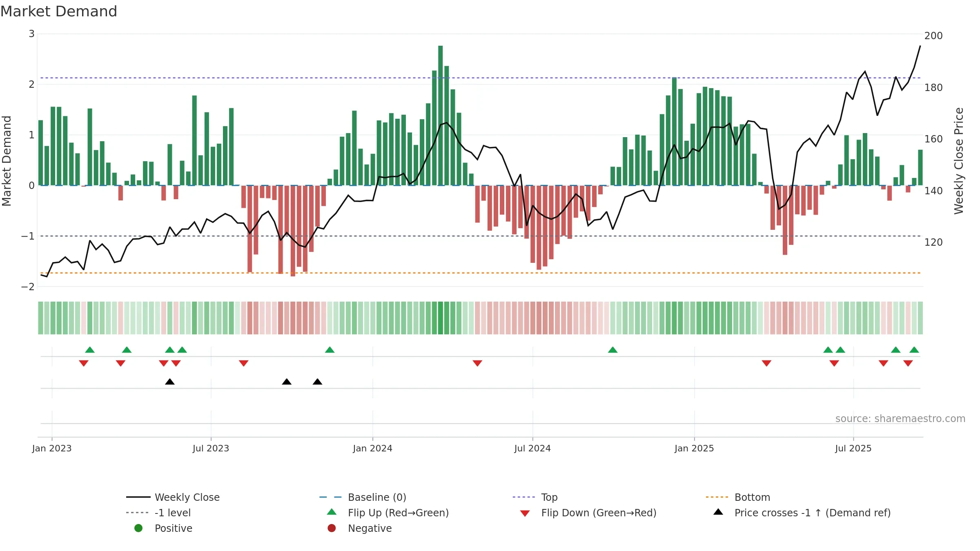Screen dimensions: 980x551
Task: Click the source: sharemaestro.com text
Action: [x=900, y=419]
